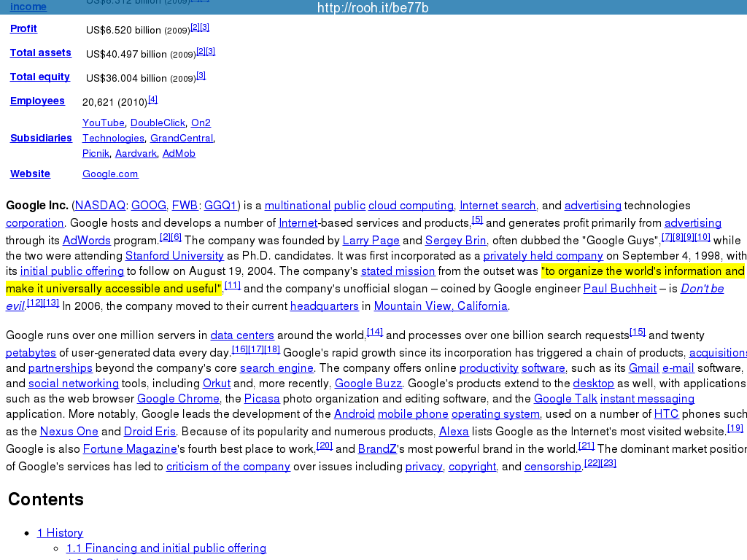The width and height of the screenshot is (747, 560).
Task: Open the YouTube subsidiary link
Action: click(x=103, y=123)
